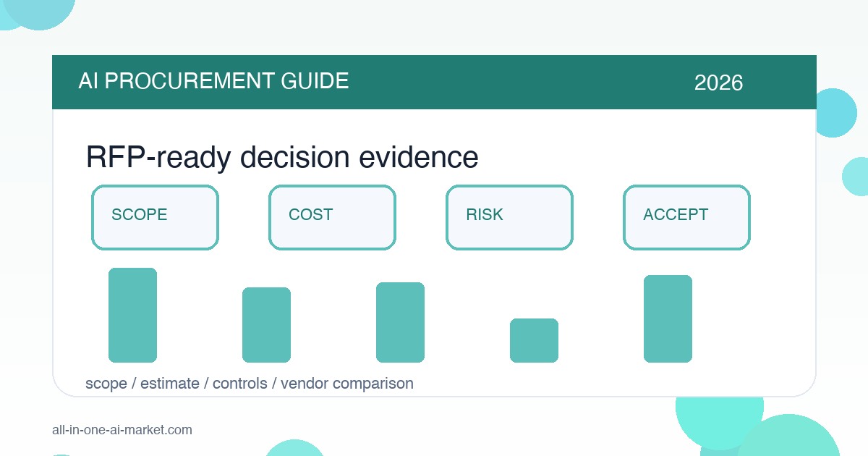This screenshot has width=868, height=456.
Task: Click the SCOPE box
Action: pyautogui.click(x=155, y=217)
